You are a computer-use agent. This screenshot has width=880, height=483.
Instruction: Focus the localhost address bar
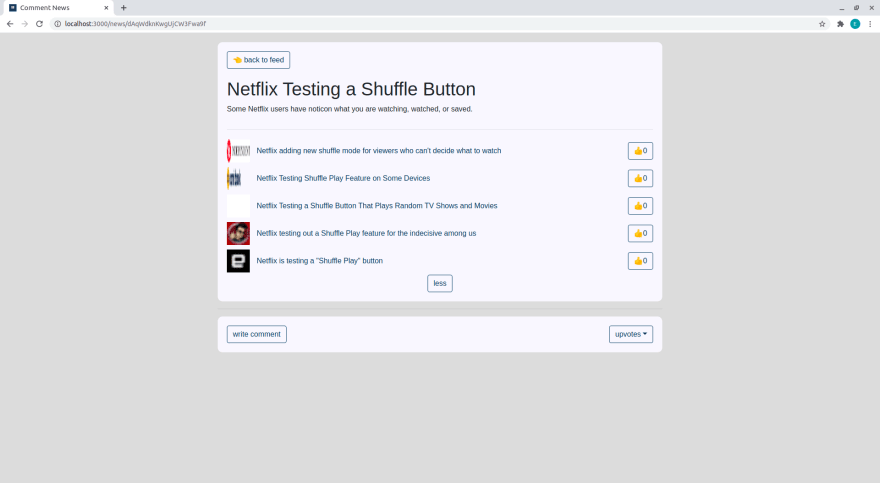438,24
